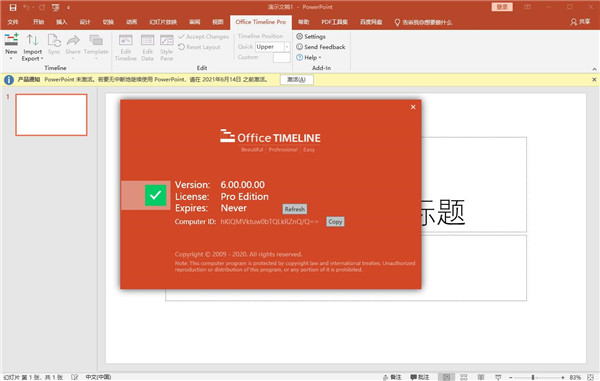Click the Refresh license button
Image resolution: width=600 pixels, height=381 pixels.
click(295, 209)
